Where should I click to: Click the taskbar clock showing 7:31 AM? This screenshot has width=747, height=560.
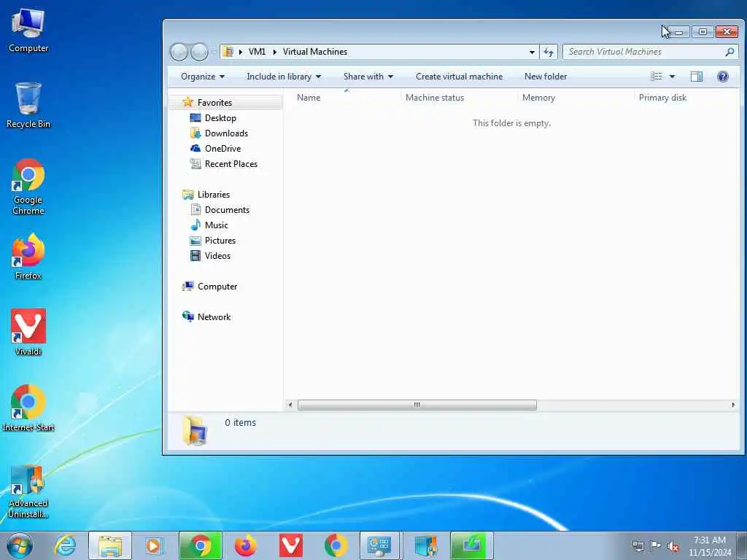click(710, 546)
